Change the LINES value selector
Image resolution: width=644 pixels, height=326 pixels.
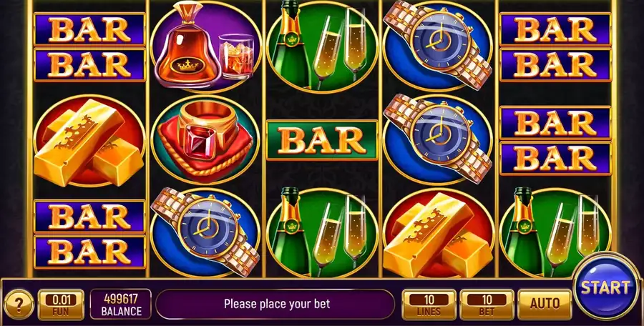(429, 305)
